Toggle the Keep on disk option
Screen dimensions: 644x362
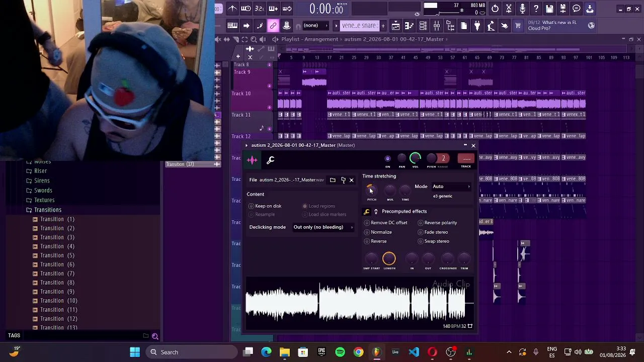tap(265, 206)
